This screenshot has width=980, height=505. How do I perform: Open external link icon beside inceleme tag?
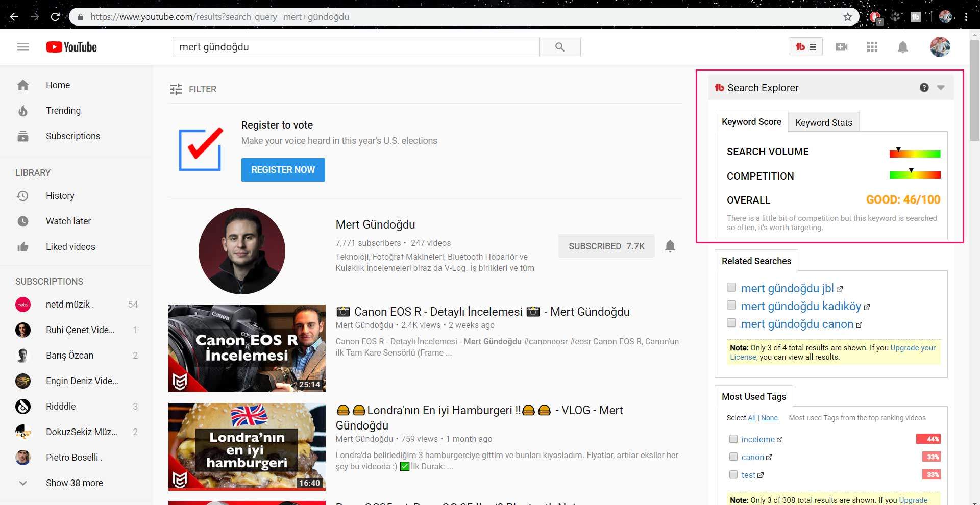[x=779, y=440]
